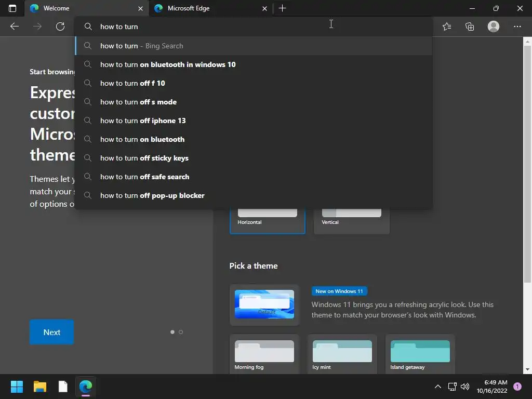Choose suggestion 'how to turn off f 10'
Screen dimensions: 532x399
tap(254, 83)
